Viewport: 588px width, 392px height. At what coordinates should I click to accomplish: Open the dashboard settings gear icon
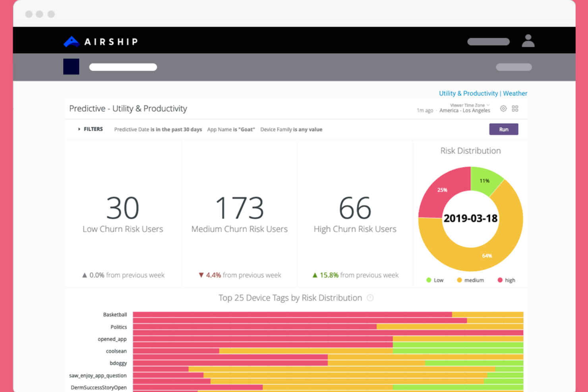pyautogui.click(x=503, y=108)
